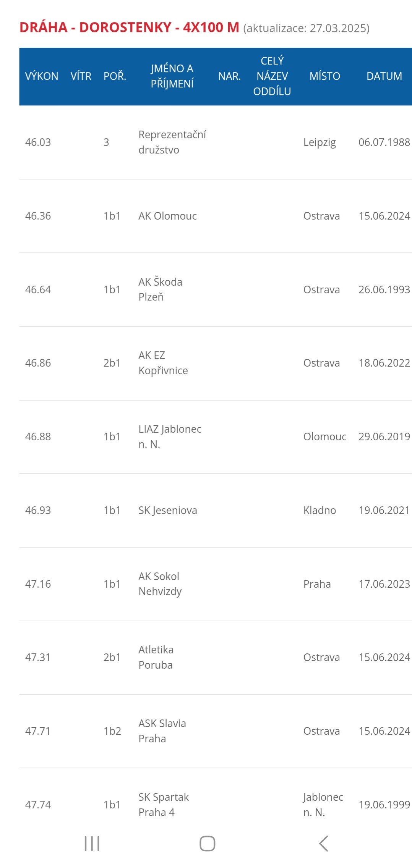The width and height of the screenshot is (412, 868).
Task: Select the Reprezentační družstvo row entry
Action: pos(172,142)
